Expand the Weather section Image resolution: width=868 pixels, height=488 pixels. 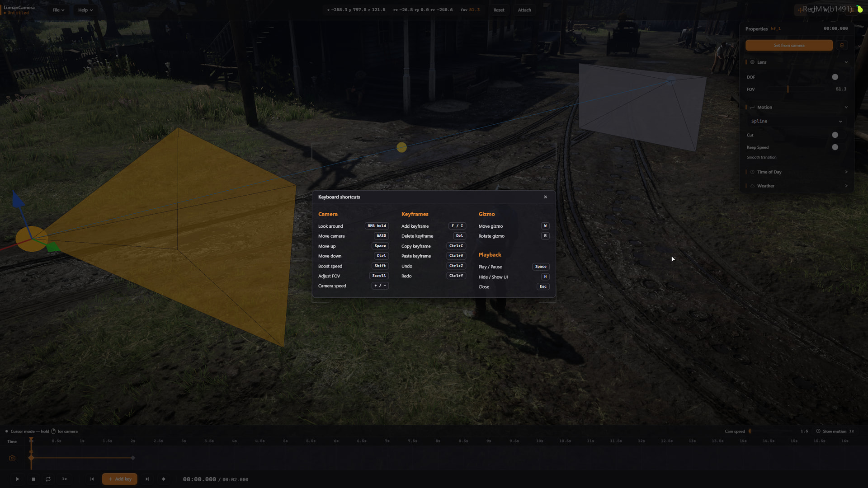tap(797, 186)
